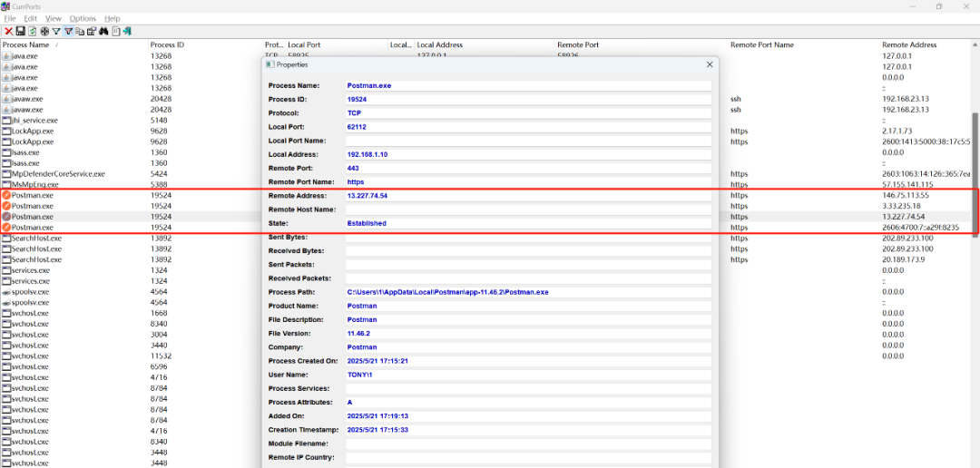
Task: Click the empty Received Packets field
Action: (x=528, y=278)
